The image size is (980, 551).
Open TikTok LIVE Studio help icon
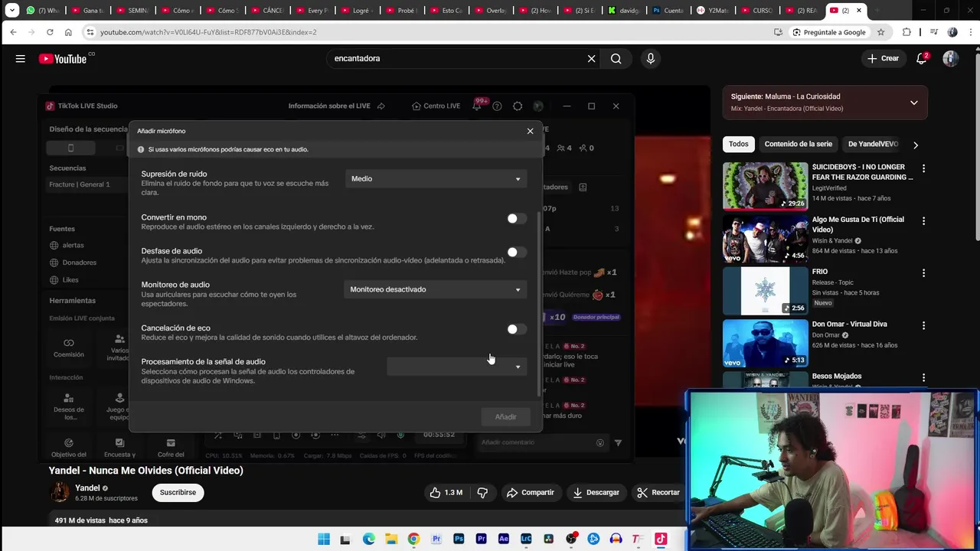497,106
